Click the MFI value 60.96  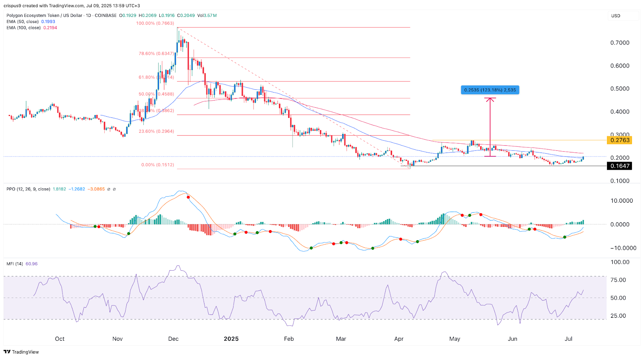31,264
